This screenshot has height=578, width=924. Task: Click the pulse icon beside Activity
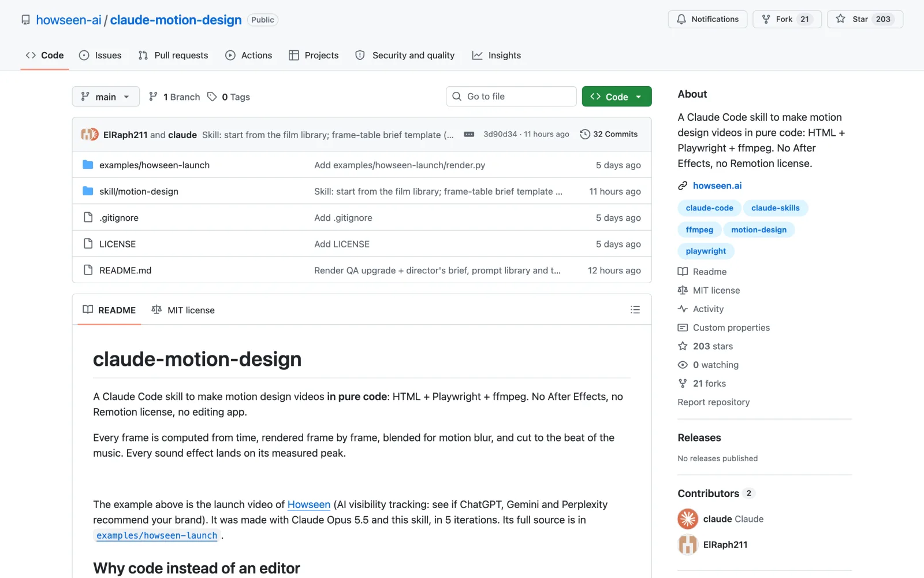point(683,309)
